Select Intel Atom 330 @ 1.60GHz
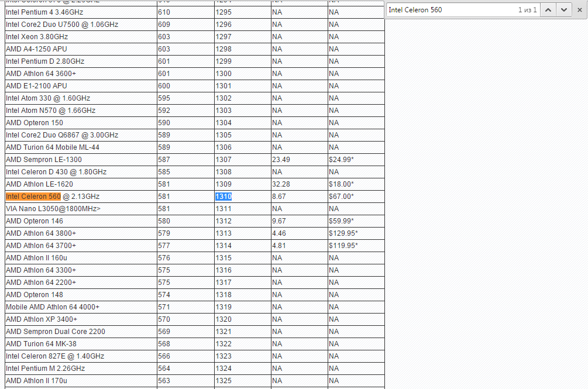 tap(48, 98)
